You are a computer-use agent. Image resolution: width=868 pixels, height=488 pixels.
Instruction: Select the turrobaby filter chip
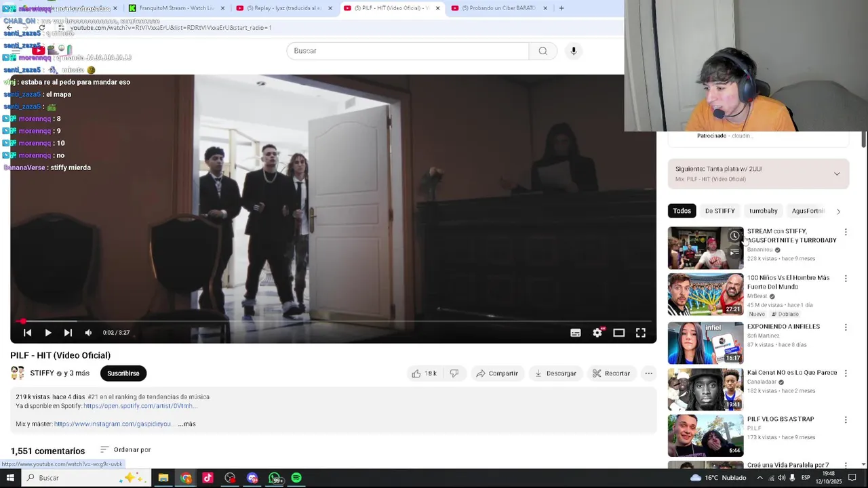pyautogui.click(x=764, y=211)
